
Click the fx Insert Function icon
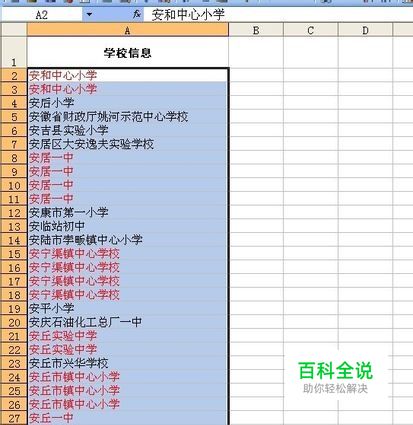click(x=137, y=14)
